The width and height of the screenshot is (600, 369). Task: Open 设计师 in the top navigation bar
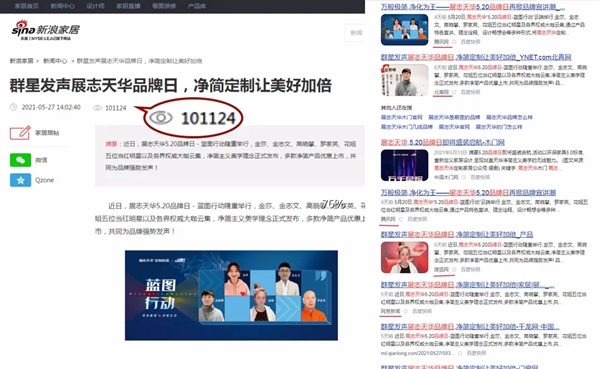[x=95, y=6]
